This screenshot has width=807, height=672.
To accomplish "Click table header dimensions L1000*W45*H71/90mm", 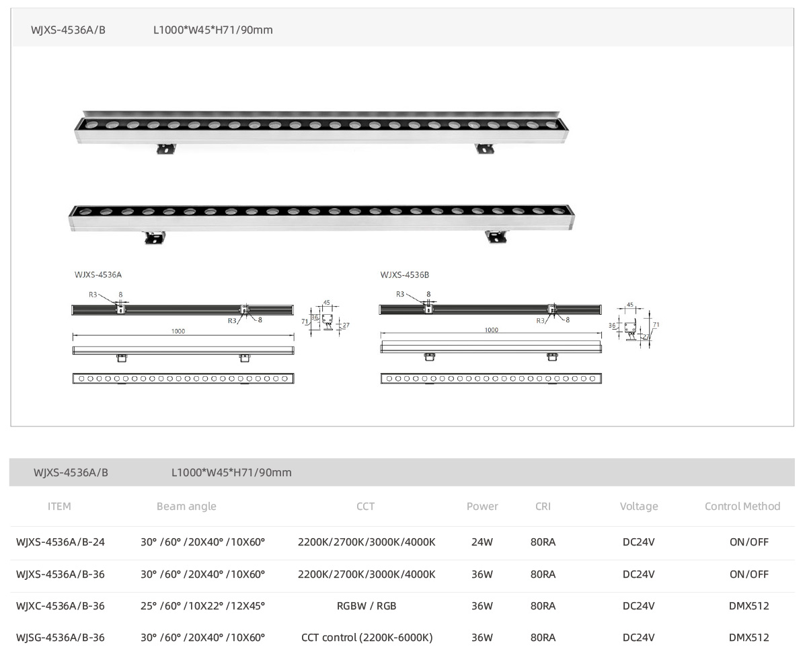I will 231,472.
